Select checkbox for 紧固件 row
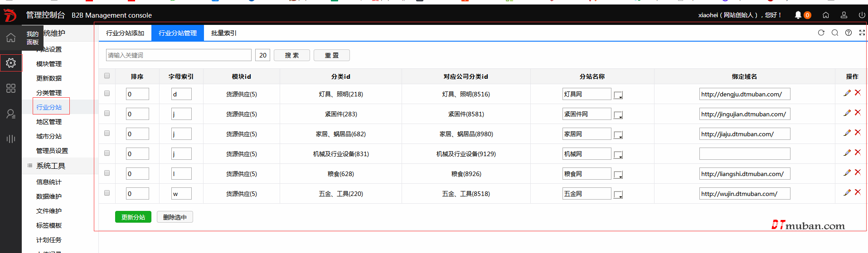 pos(107,113)
